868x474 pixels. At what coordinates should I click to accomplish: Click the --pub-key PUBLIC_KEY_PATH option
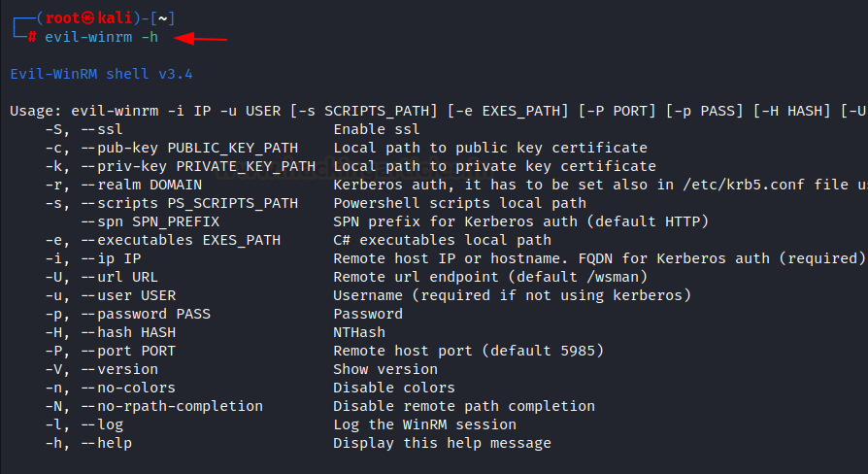(190, 148)
